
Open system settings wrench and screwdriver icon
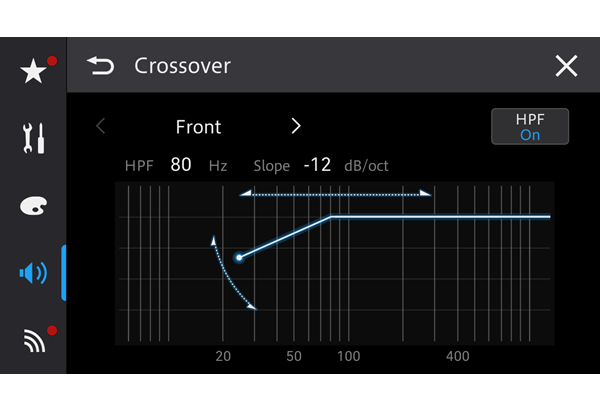pyautogui.click(x=33, y=138)
